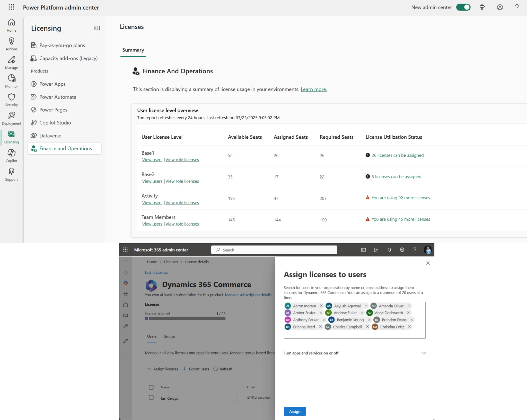The height and width of the screenshot is (420, 527).
Task: Open Monitor in the left rail
Action: (12, 81)
